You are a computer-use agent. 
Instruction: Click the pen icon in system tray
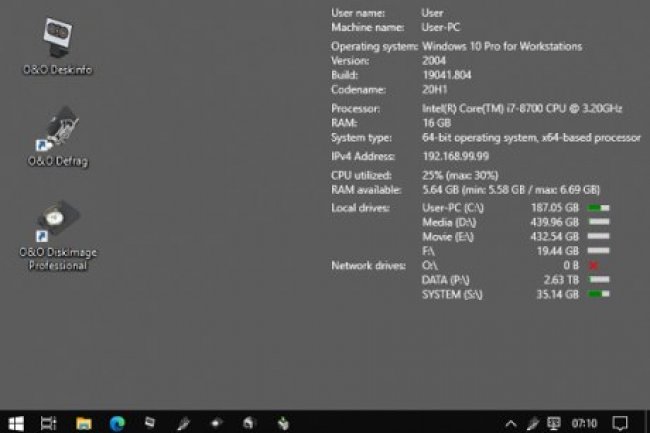click(534, 422)
